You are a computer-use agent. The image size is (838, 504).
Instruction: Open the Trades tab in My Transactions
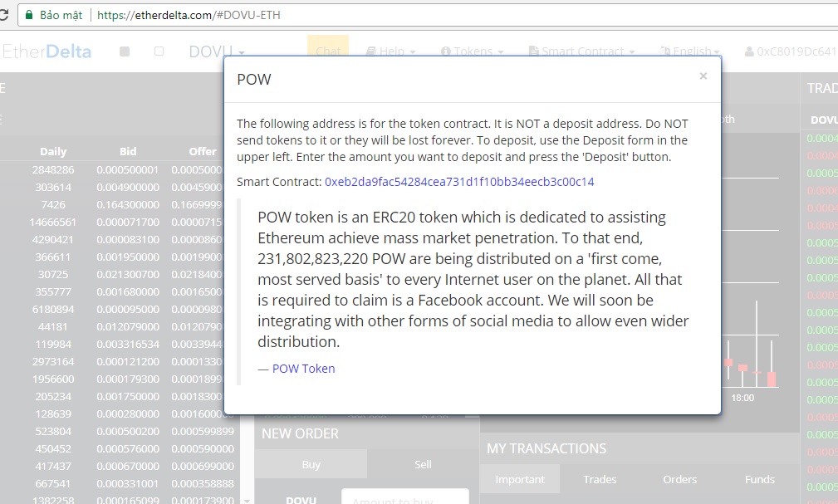point(600,479)
